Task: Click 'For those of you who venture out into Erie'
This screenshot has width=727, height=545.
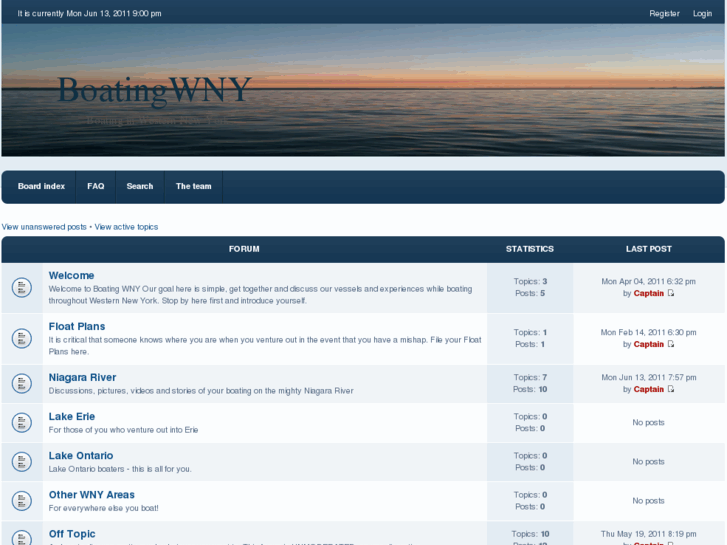Action: (123, 430)
